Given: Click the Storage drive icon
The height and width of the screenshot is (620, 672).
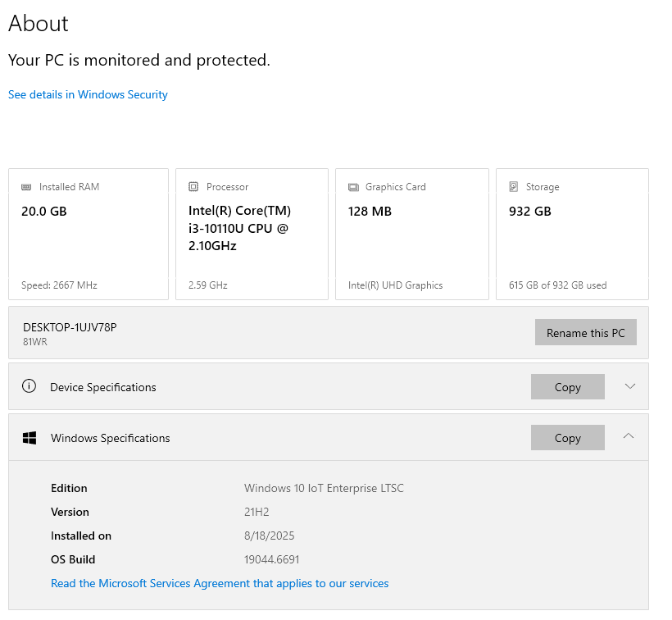Looking at the screenshot, I should click(x=514, y=186).
